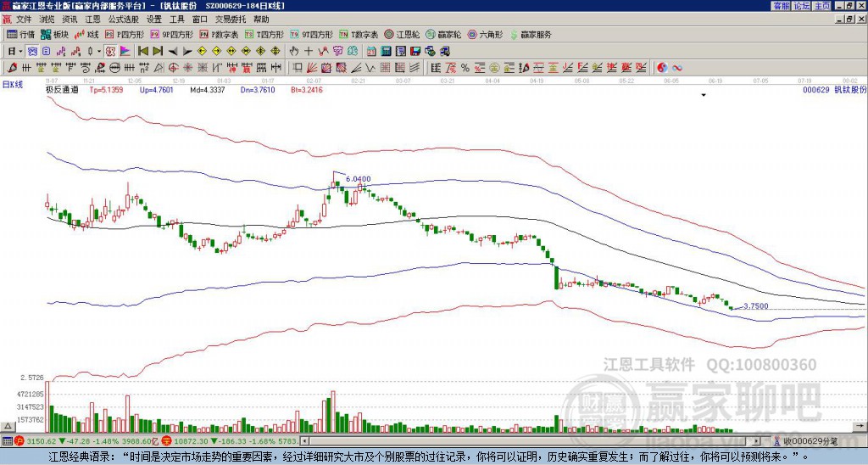Open the 论坛 forum link
Screen dimensions: 868x465
tap(802, 6)
